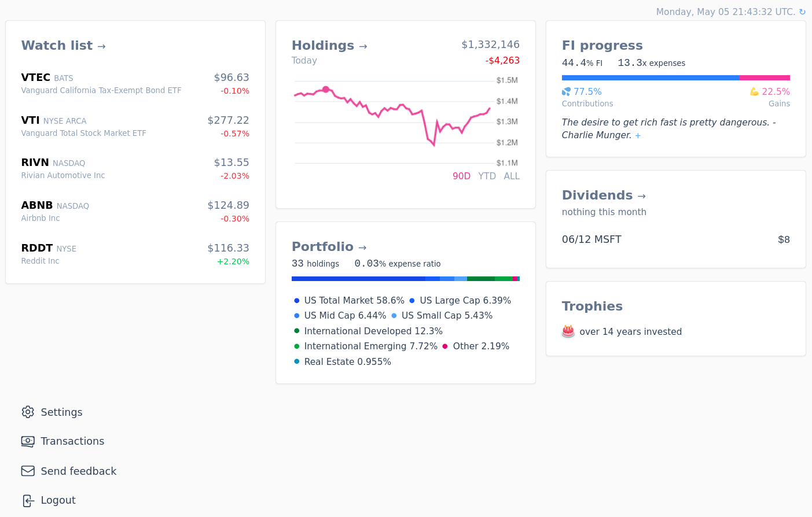The width and height of the screenshot is (812, 517).
Task: Click the Send feedback envelope icon
Action: (28, 471)
